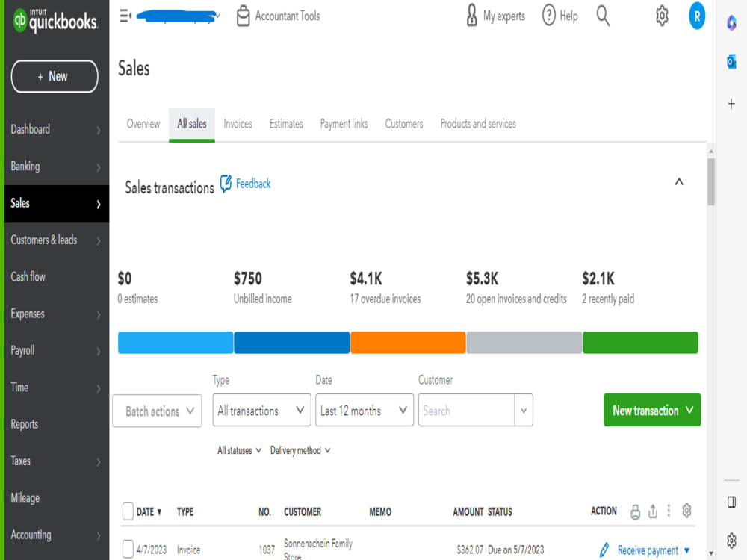This screenshot has height=560, width=747.
Task: Open the Type filter dropdown
Action: pos(261,410)
